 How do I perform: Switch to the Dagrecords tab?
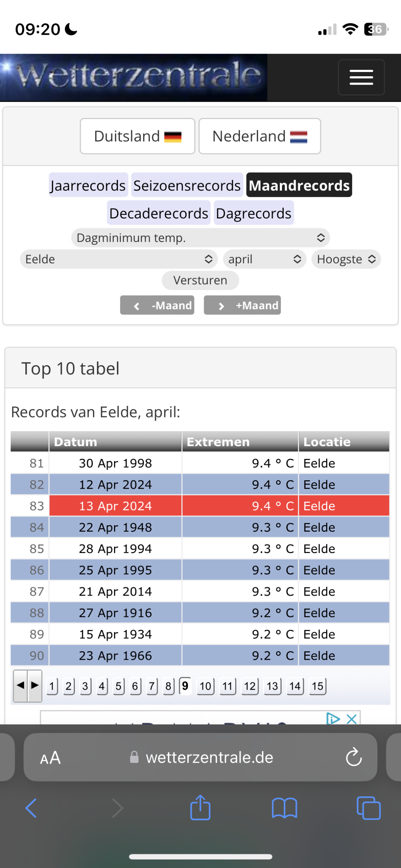pyautogui.click(x=254, y=213)
